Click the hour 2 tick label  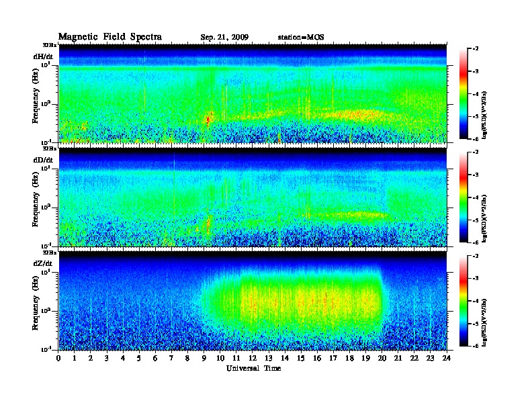click(x=91, y=359)
